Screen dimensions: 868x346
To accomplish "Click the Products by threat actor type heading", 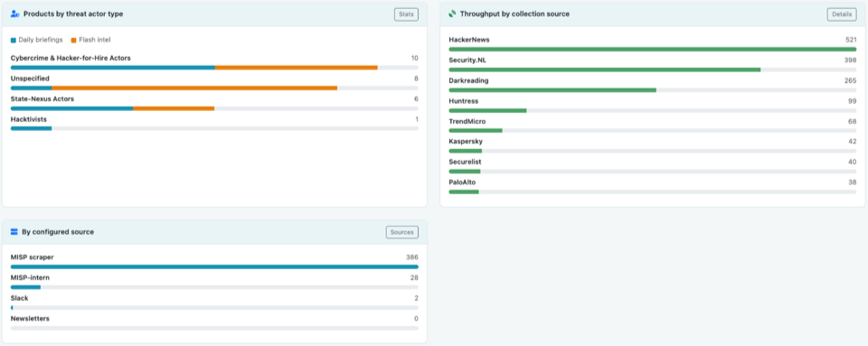I will click(73, 14).
